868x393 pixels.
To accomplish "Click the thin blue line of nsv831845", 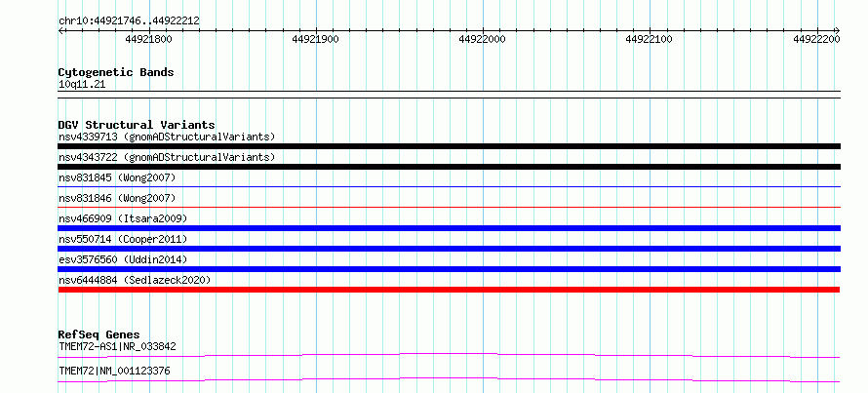I will 449,187.
